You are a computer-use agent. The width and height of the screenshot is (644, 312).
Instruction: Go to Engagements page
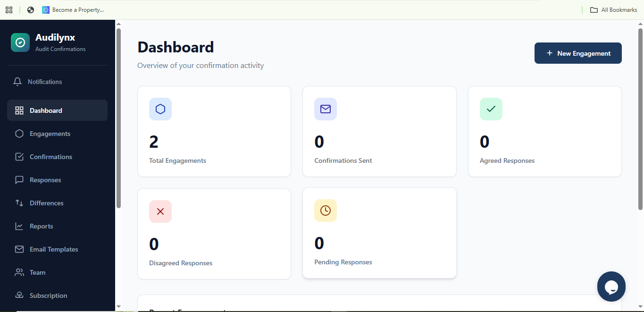point(57,134)
